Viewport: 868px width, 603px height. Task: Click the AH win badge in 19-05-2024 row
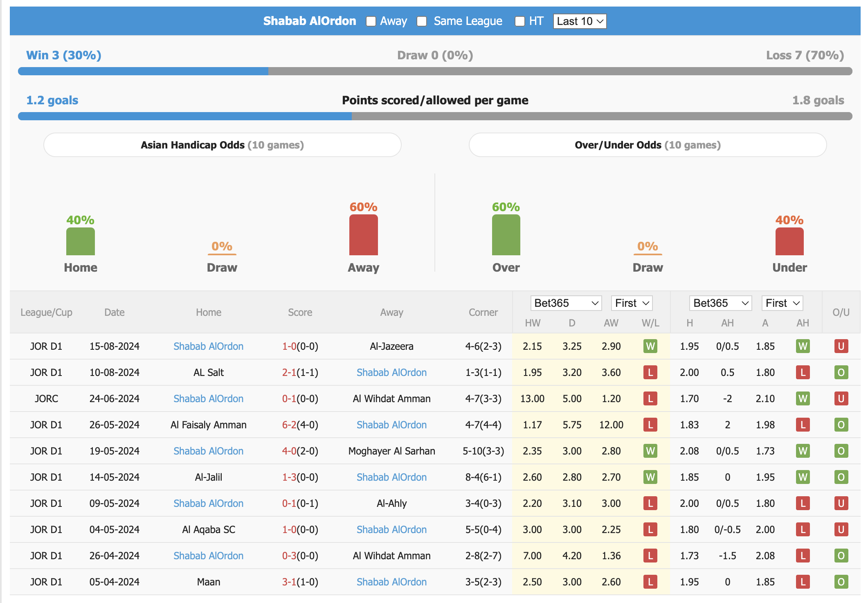[x=803, y=451]
